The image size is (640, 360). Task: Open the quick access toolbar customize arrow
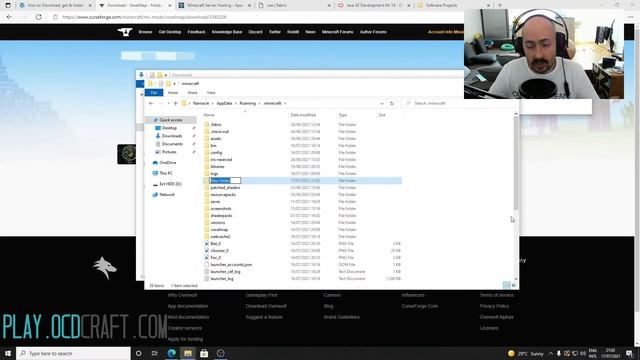tap(174, 84)
